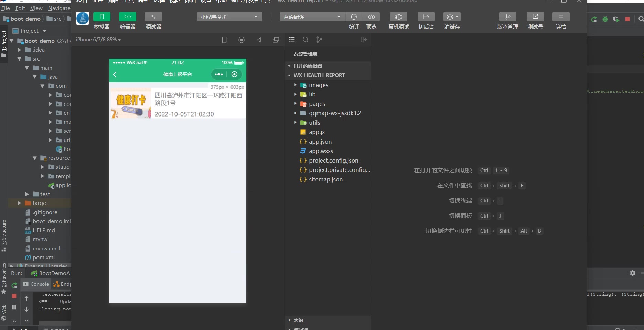
Task: Open the 普通编译 compile mode dropdown
Action: coord(312,17)
